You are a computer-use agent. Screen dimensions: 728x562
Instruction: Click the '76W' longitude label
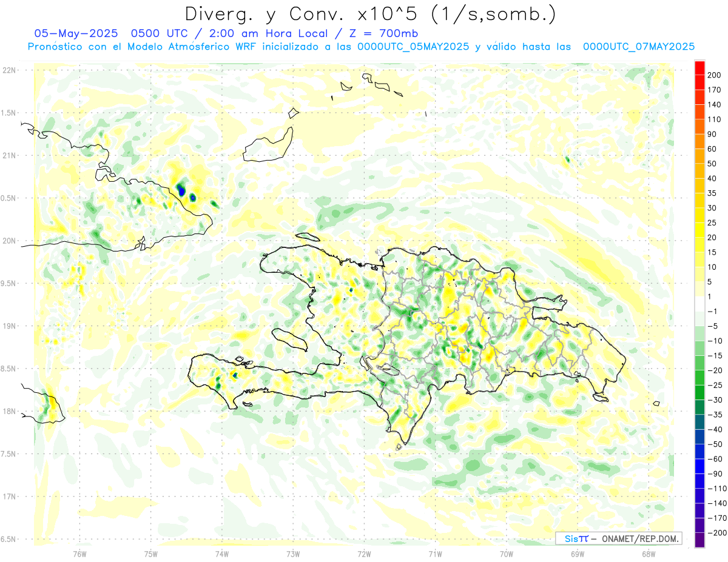coord(79,554)
